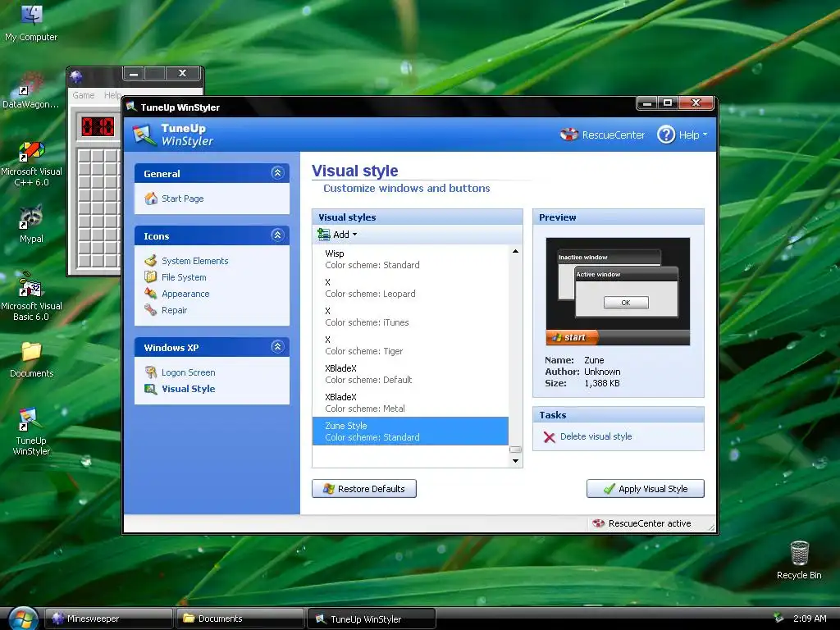Click the Add visual style icon
840x630 pixels.
(x=323, y=234)
